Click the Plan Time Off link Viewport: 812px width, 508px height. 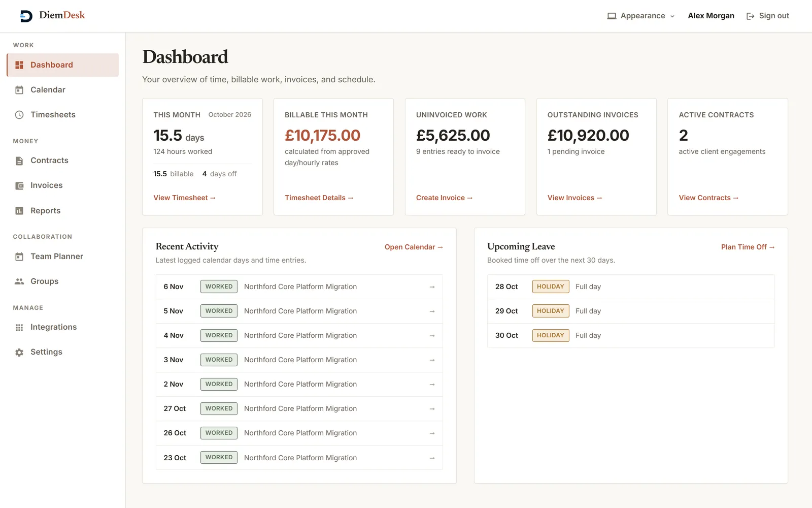(748, 247)
